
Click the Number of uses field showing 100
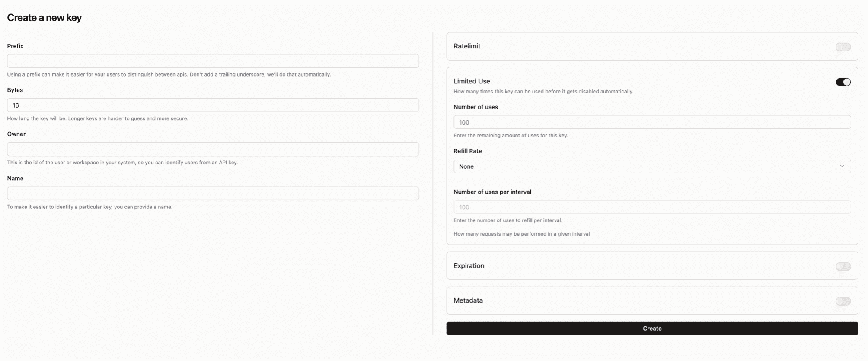[x=651, y=122]
